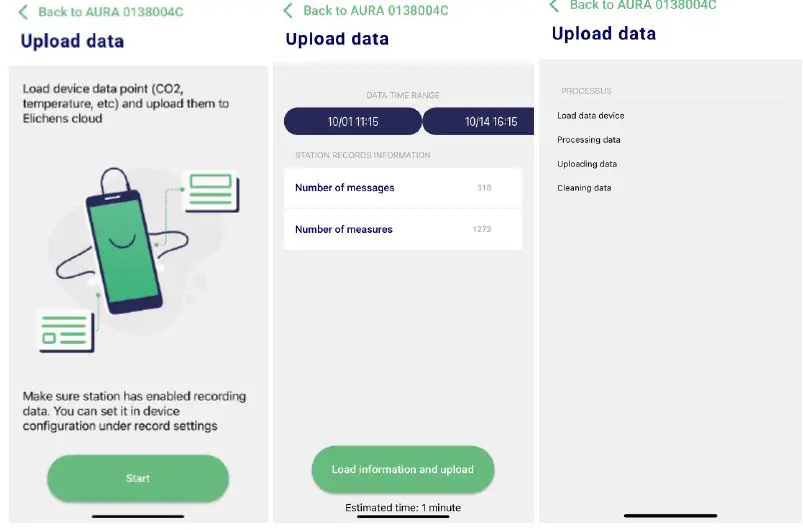Tap the Load data device step

click(591, 116)
